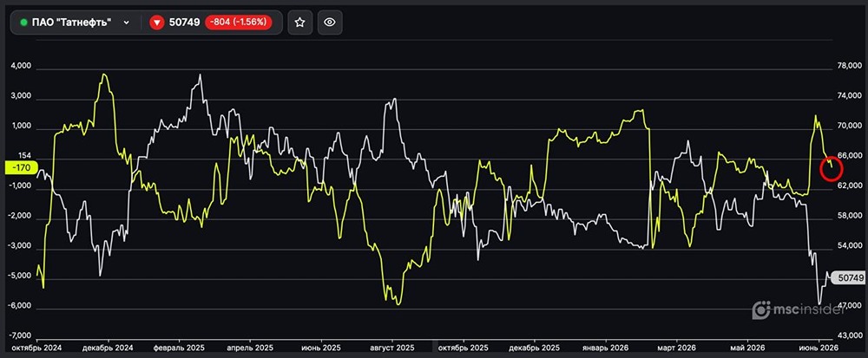This screenshot has width=868, height=358.
Task: Click the red down-triangle price indicator
Action: 156,23
